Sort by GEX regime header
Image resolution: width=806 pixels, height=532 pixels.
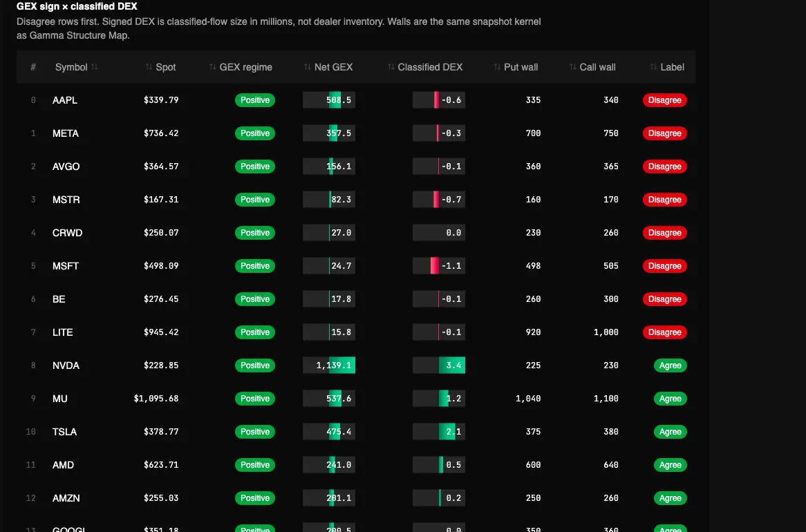click(241, 67)
